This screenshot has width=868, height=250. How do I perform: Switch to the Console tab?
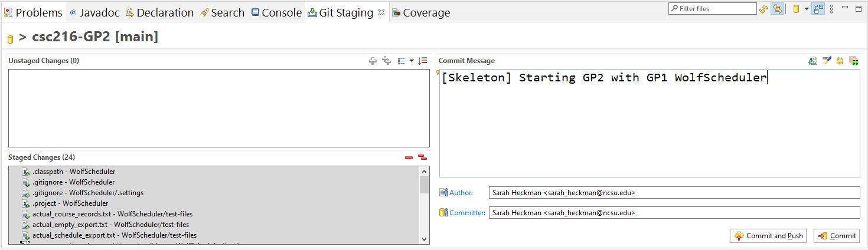276,12
